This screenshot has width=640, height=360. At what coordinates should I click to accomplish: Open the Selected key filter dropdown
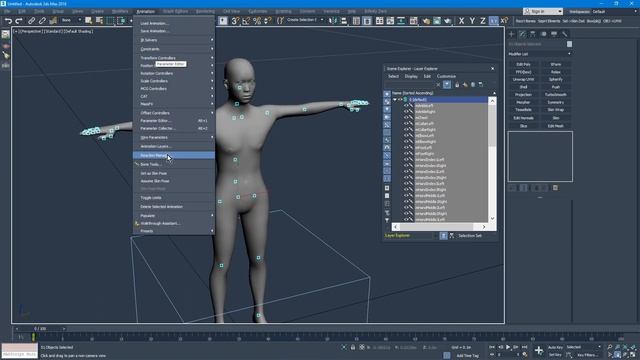(583, 347)
